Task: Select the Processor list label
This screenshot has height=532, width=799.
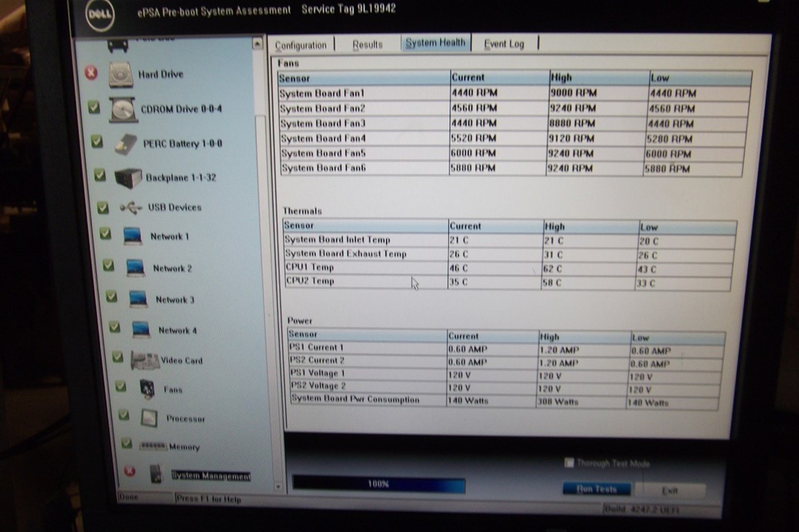Action: (185, 419)
